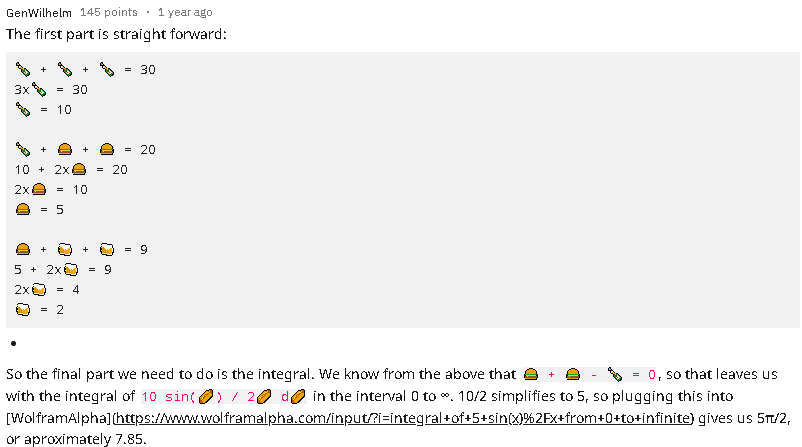Click the hot dog emoji after the letter d
The height and width of the screenshot is (447, 802).
(298, 396)
